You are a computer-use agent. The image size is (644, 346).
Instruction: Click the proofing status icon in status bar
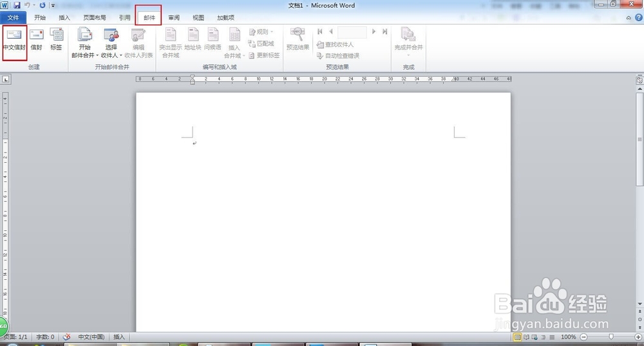tap(66, 337)
